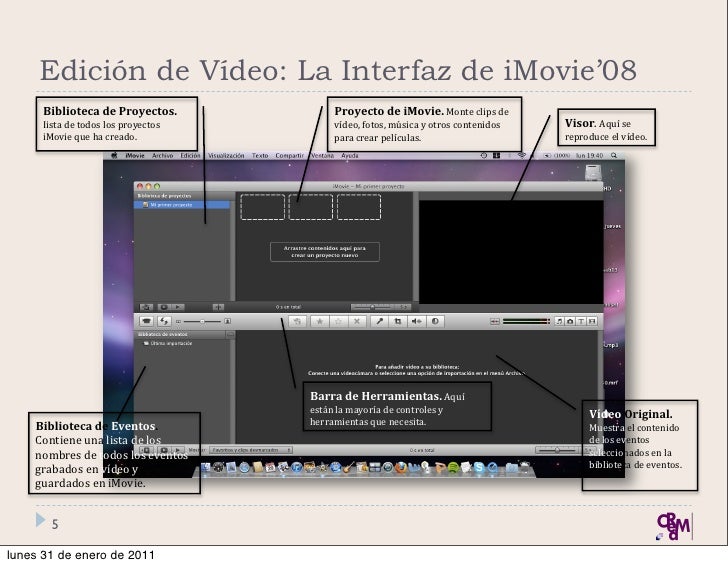Click the 'Biblioteca de proyectos' header
Viewport: 728px width, 566px height.
(x=164, y=196)
